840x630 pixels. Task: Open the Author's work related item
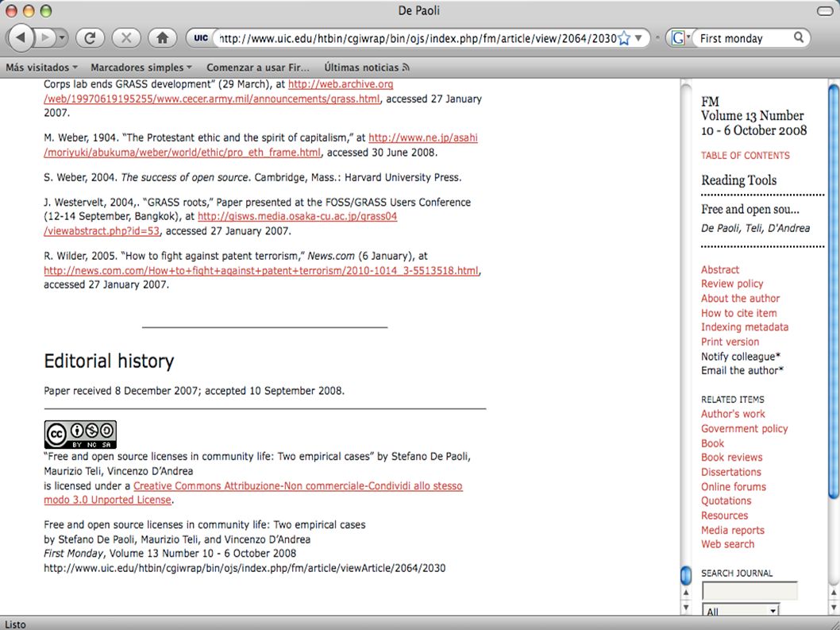pos(733,414)
